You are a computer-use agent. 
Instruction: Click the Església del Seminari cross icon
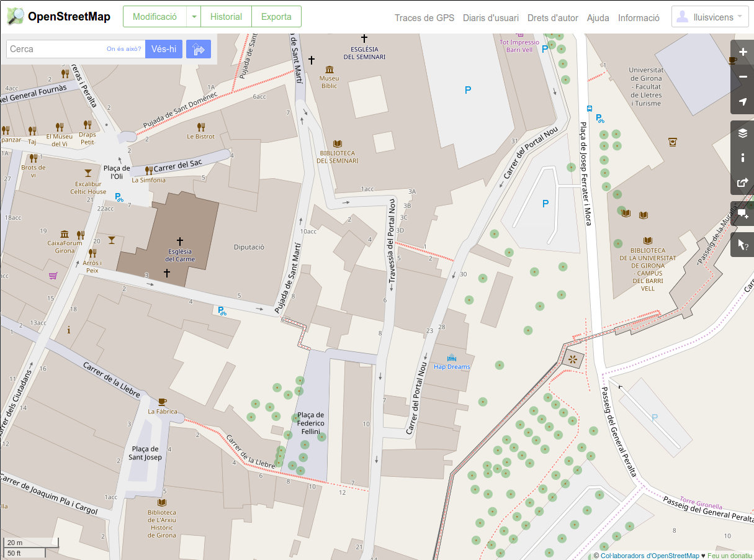tap(364, 38)
